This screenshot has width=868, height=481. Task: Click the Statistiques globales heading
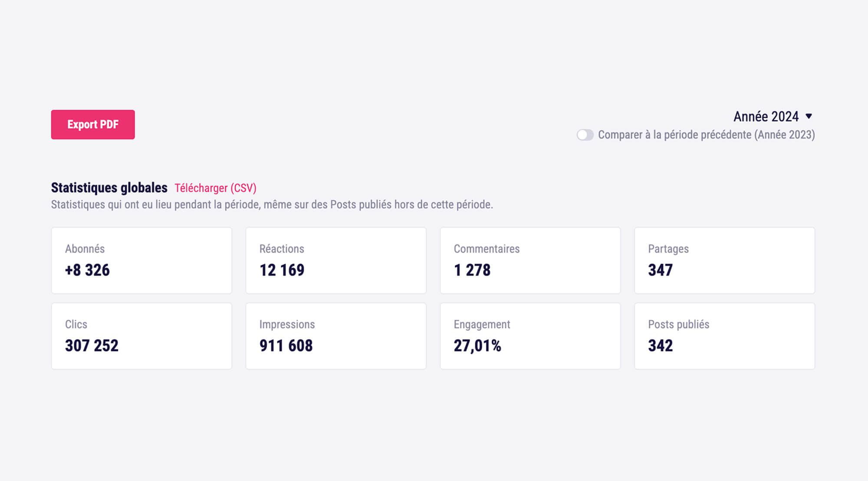pyautogui.click(x=109, y=188)
